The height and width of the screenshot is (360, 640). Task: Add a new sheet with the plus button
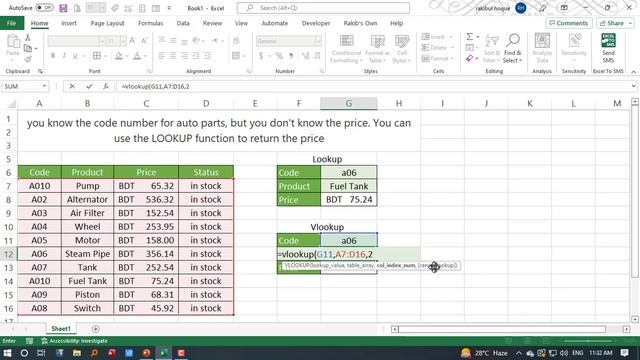[x=96, y=329]
